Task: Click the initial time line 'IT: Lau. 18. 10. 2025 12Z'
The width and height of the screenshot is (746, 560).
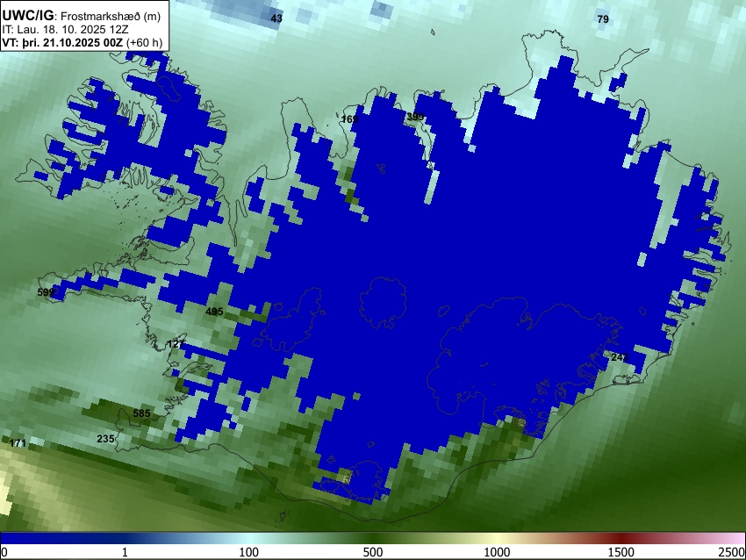Action: tap(65, 30)
